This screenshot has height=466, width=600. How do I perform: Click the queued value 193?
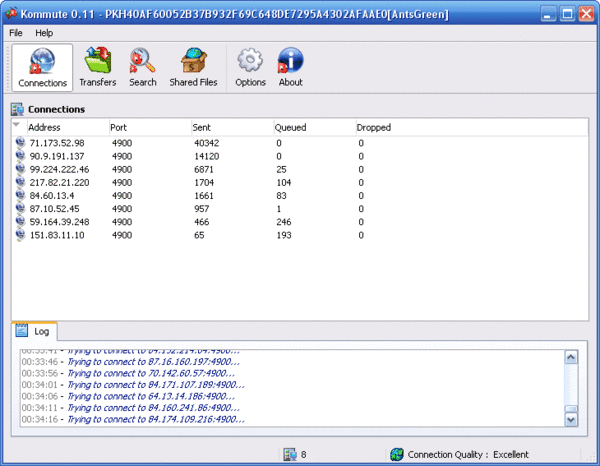(x=284, y=235)
